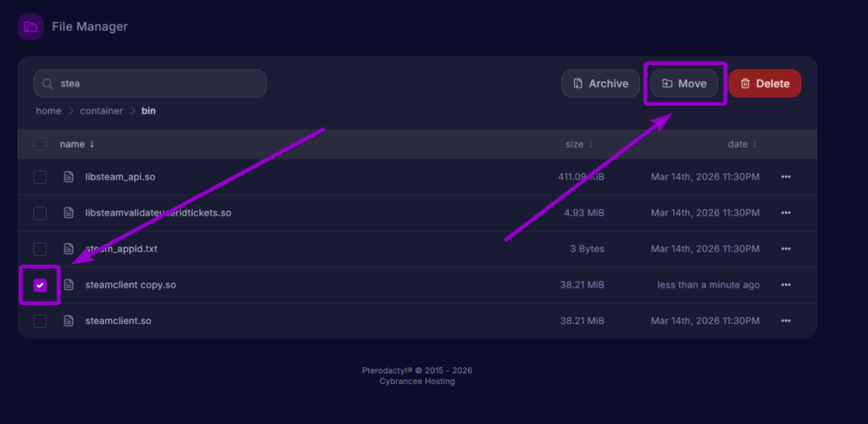
Task: Toggle the select-all checkbox in header
Action: point(40,144)
